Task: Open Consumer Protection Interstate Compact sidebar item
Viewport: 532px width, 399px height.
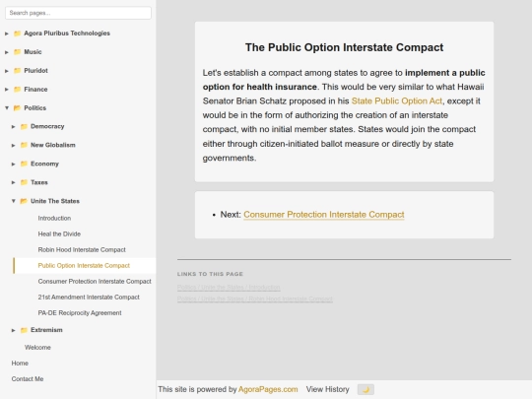Action: pos(95,281)
